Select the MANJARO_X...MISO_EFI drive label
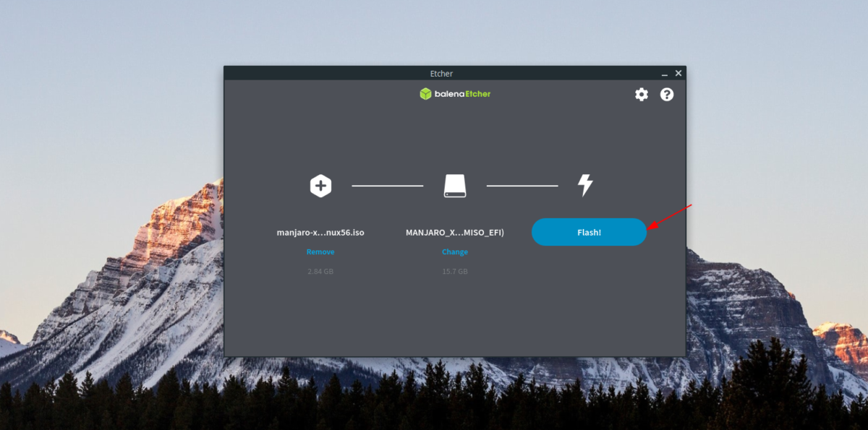868x430 pixels. coord(454,232)
